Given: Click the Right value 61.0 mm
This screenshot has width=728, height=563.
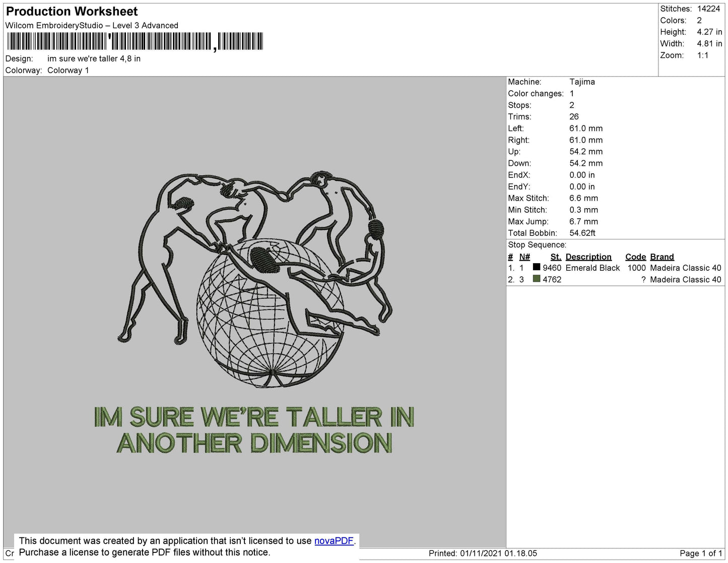Looking at the screenshot, I should click(586, 140).
